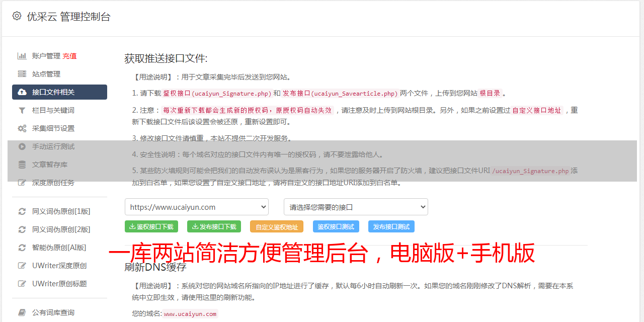Open the https://www.ucaiyun.com site dropdown
This screenshot has height=322, width=644.
pos(197,207)
